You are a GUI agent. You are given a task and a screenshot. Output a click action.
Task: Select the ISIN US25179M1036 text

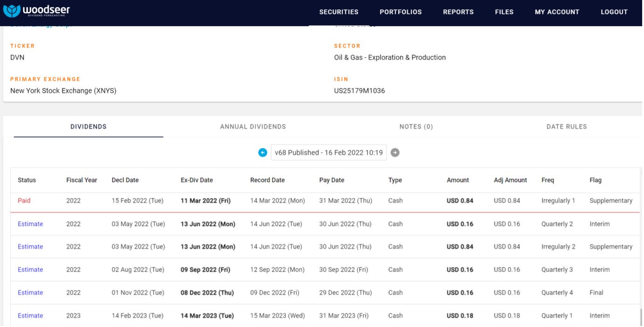(360, 91)
